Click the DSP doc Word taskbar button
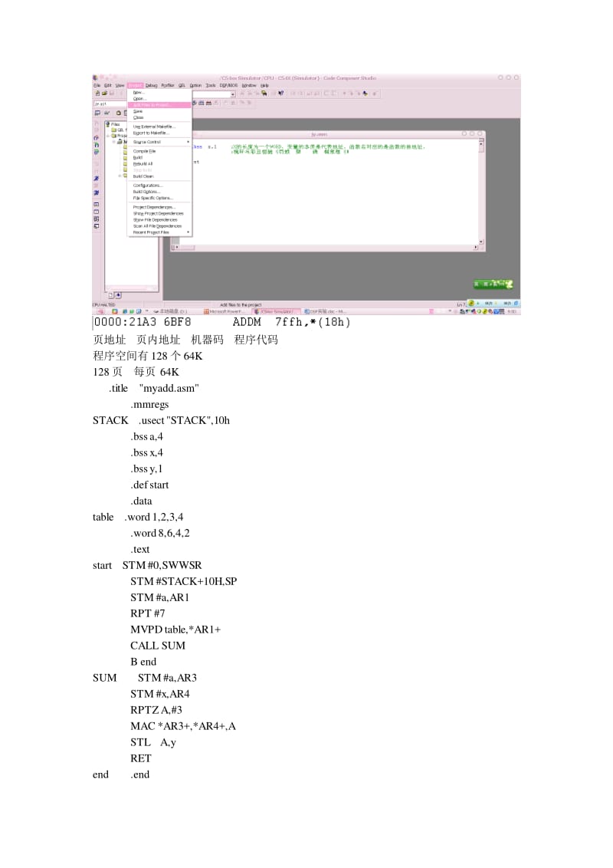The width and height of the screenshot is (613, 868). pyautogui.click(x=326, y=311)
